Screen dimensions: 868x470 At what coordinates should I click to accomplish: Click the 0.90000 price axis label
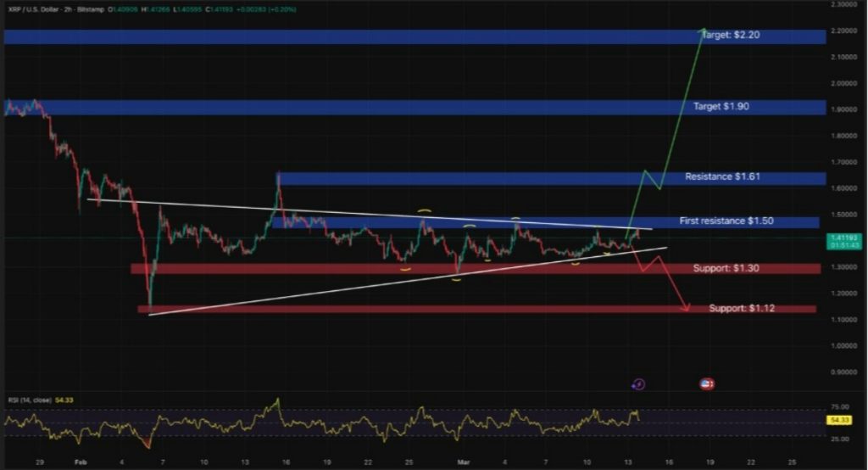pos(844,372)
